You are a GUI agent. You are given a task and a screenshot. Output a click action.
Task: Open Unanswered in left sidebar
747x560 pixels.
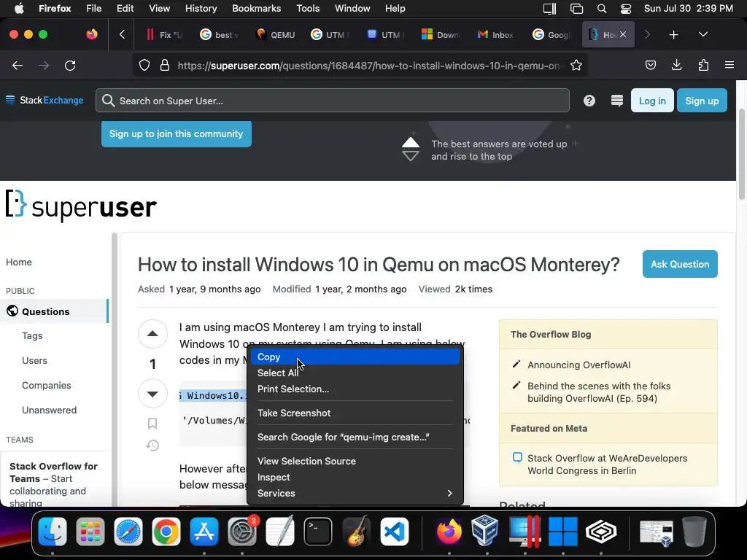pos(49,410)
